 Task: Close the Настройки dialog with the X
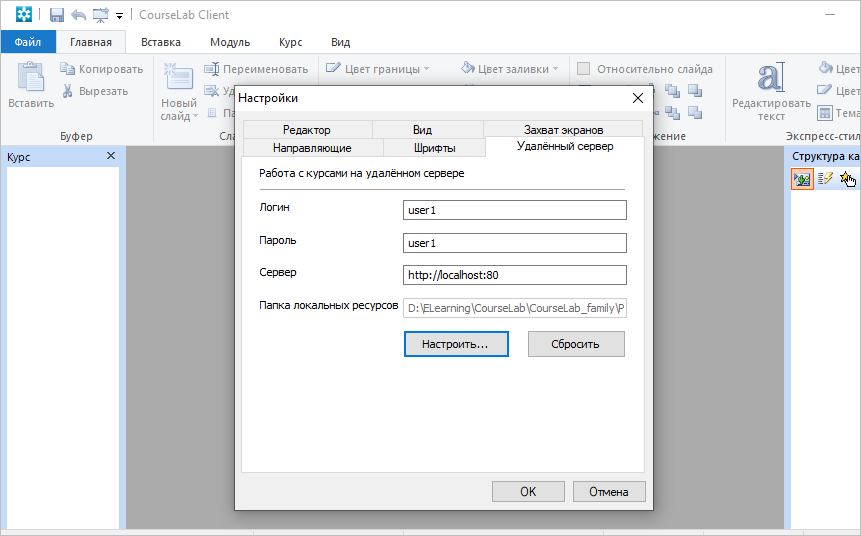click(x=638, y=98)
